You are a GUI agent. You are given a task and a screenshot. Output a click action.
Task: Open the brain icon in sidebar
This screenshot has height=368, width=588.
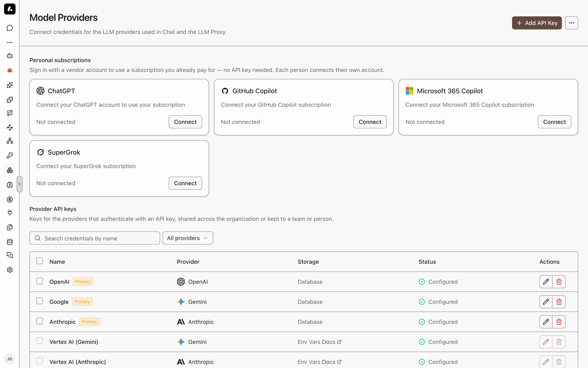pos(10,185)
